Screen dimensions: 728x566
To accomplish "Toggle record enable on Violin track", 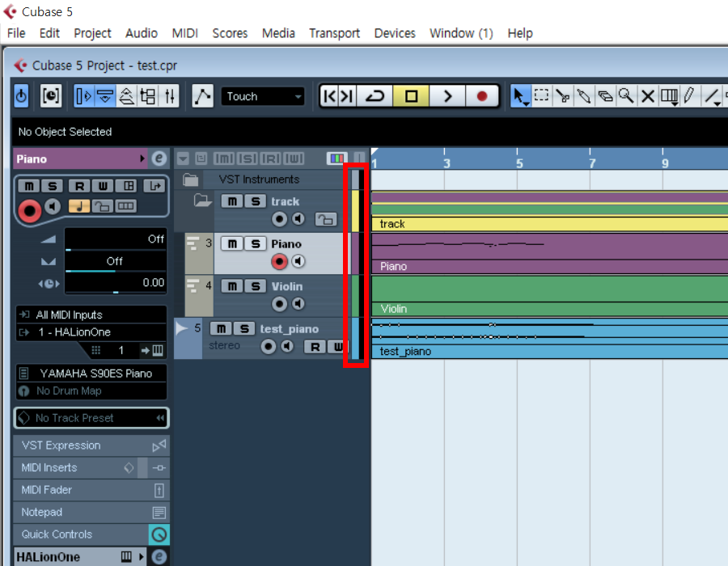I will 279,304.
